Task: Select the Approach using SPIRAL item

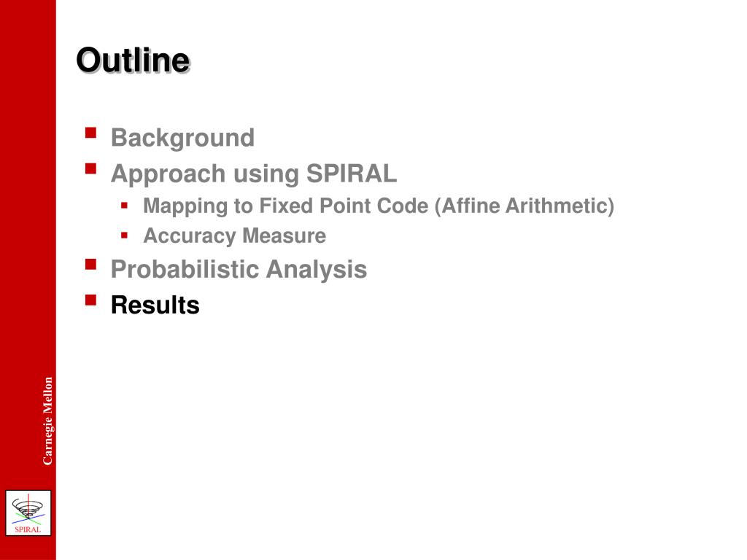Action: coord(253,174)
